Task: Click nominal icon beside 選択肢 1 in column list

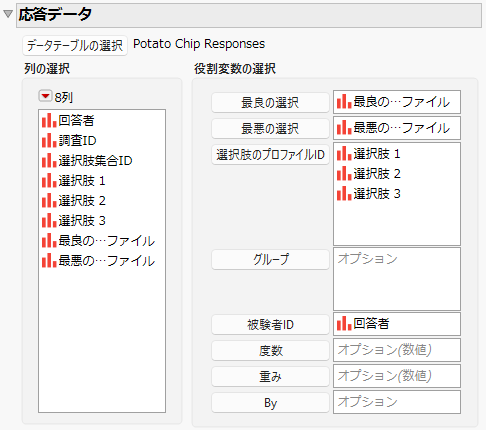Action: tap(49, 180)
